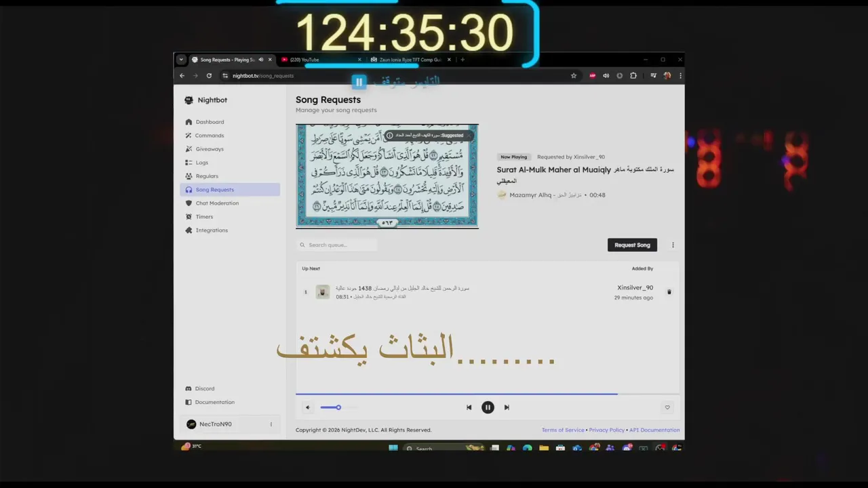The height and width of the screenshot is (488, 868).
Task: Open Microsoft Edge from the taskbar
Action: [528, 448]
